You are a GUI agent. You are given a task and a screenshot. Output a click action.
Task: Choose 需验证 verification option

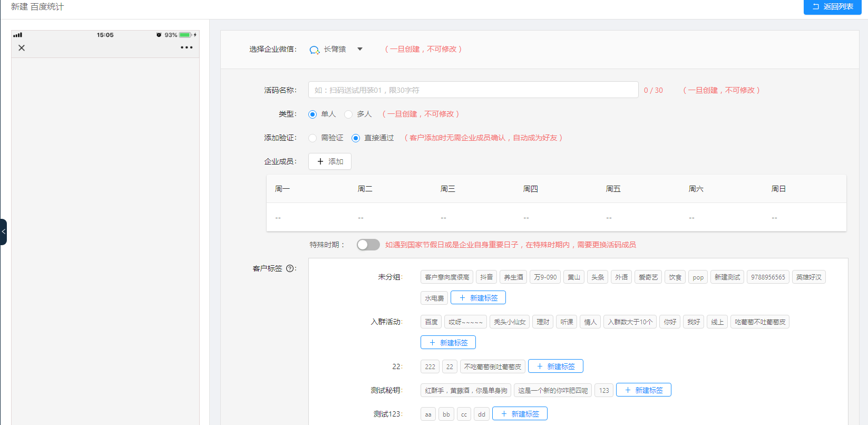313,138
